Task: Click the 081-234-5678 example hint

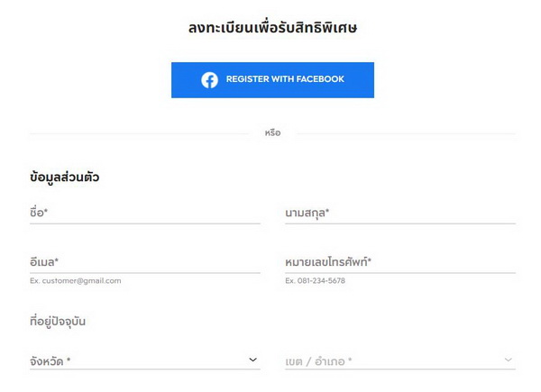Action: pos(315,281)
